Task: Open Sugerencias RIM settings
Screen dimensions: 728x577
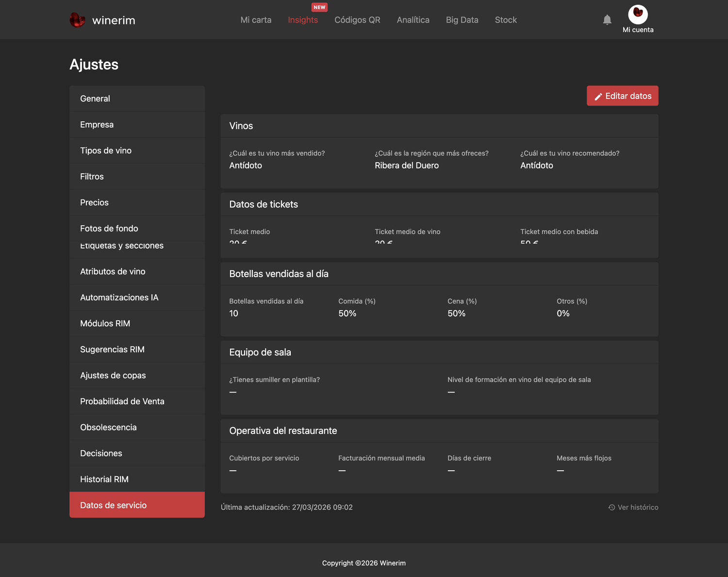Action: coord(137,349)
